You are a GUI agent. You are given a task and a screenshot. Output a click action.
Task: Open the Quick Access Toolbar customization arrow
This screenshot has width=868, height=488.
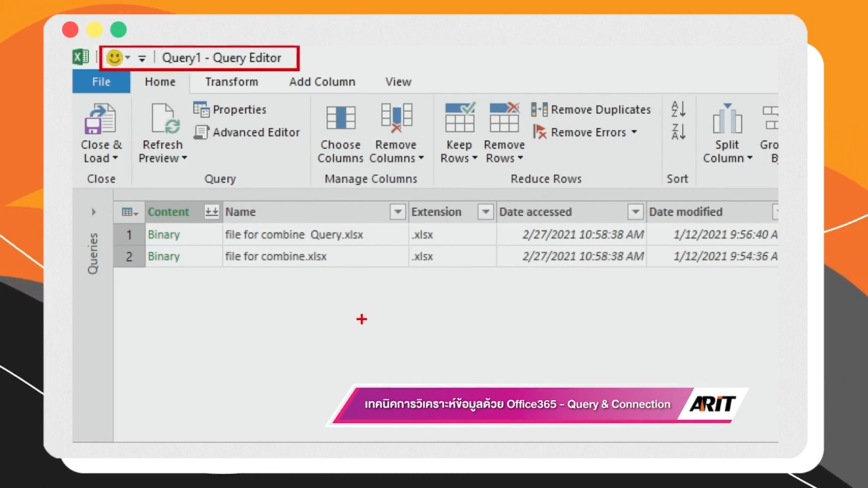142,58
